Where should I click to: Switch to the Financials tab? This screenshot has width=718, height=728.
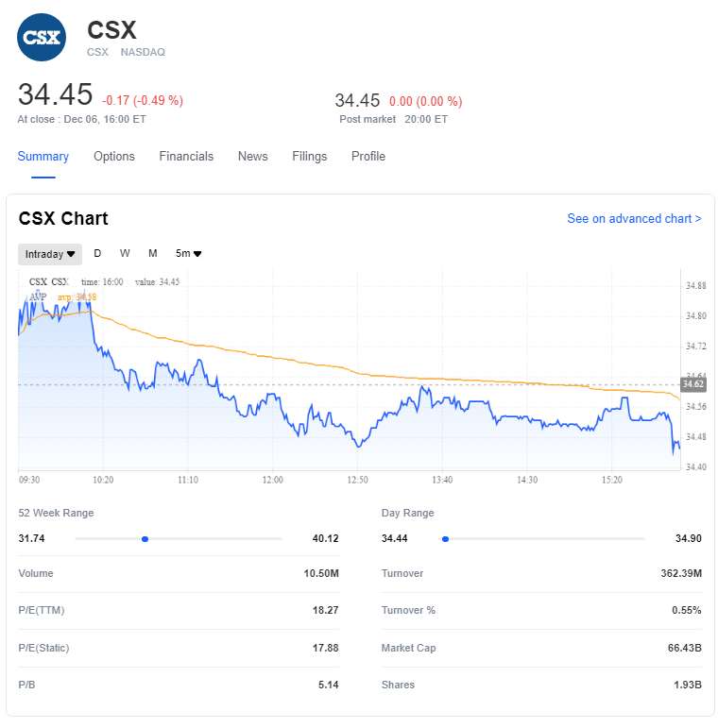(x=186, y=157)
